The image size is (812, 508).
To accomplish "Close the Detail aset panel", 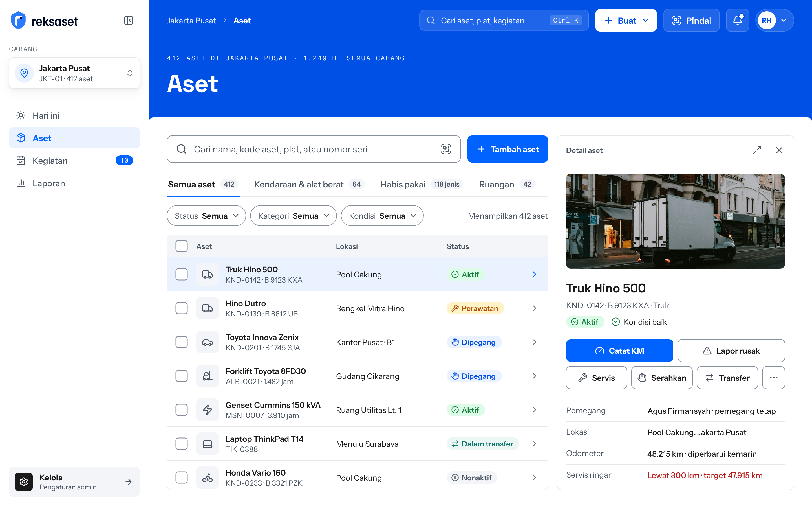I will (x=779, y=150).
